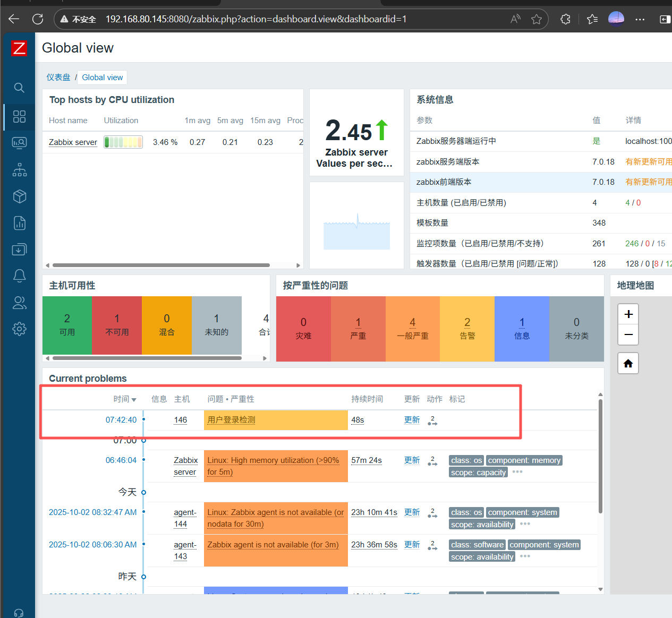Sort problems by 时间 column
The image size is (672, 618).
125,399
